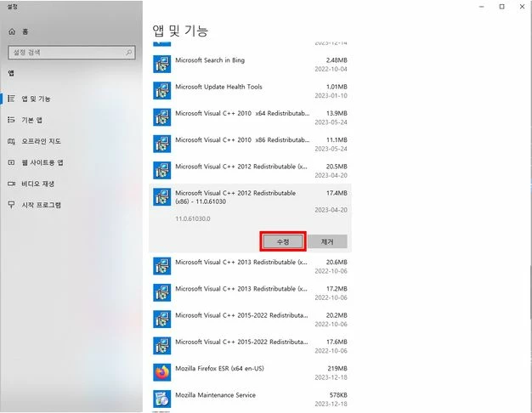The image size is (532, 413).
Task: Click the 앱 및 기능 list icon
Action: pyautogui.click(x=11, y=99)
